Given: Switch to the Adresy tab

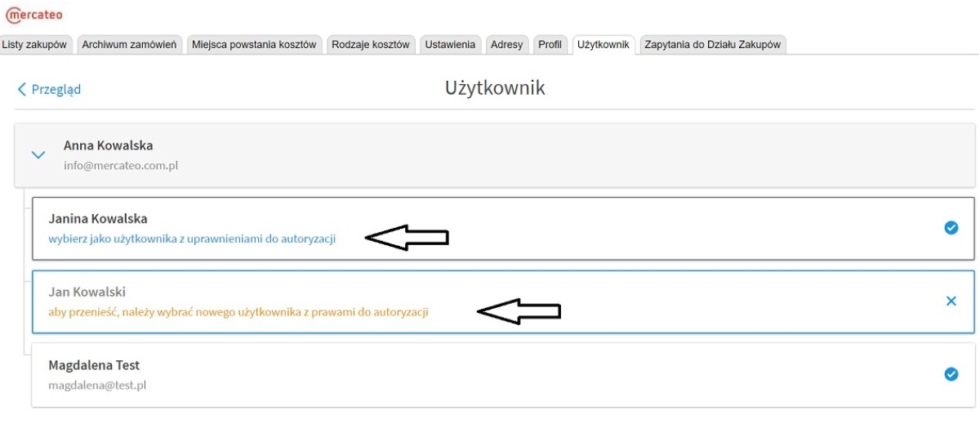Looking at the screenshot, I should point(506,45).
